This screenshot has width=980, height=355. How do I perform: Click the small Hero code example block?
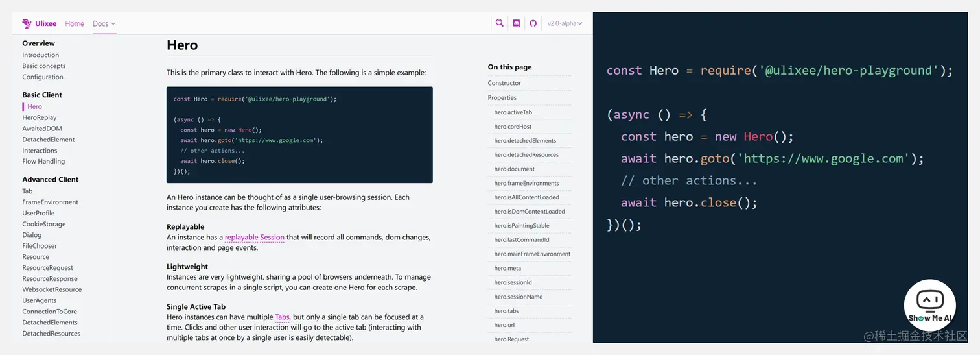point(299,135)
